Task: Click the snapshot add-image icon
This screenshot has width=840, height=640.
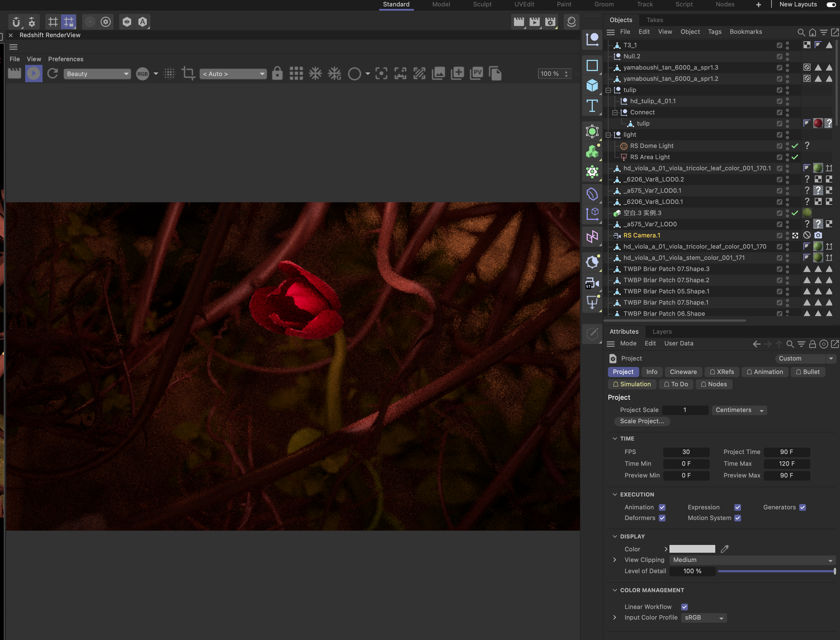Action: [x=457, y=74]
